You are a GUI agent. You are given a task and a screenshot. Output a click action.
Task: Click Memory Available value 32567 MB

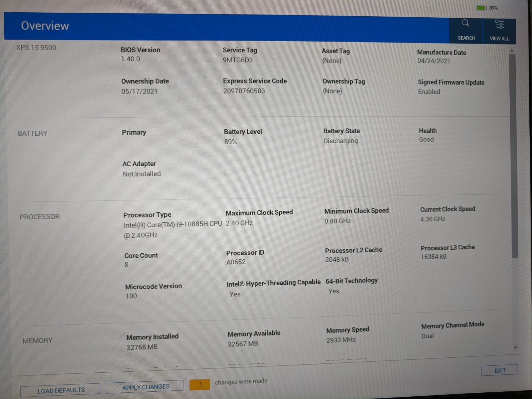pos(243,344)
